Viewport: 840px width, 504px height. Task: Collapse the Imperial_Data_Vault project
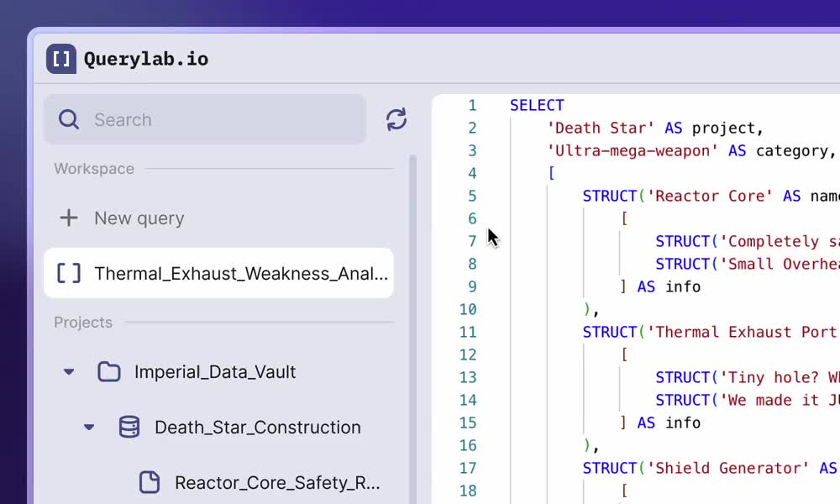pos(68,371)
